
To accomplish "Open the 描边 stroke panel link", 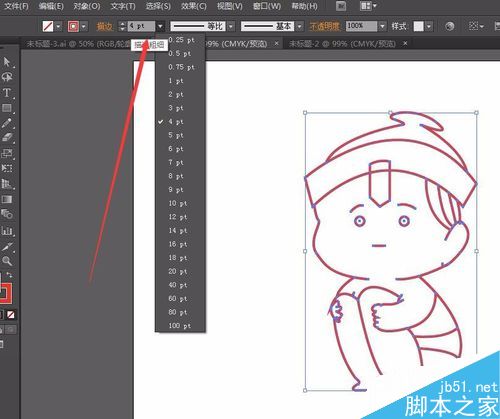I will 105,26.
